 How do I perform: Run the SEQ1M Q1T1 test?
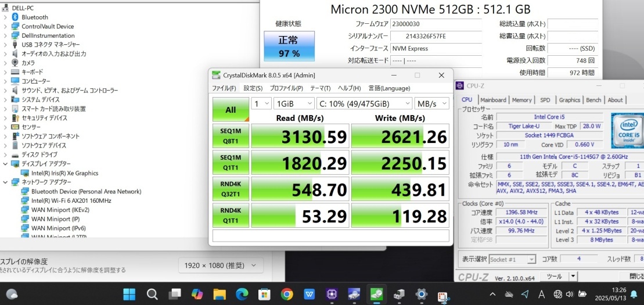tap(231, 162)
